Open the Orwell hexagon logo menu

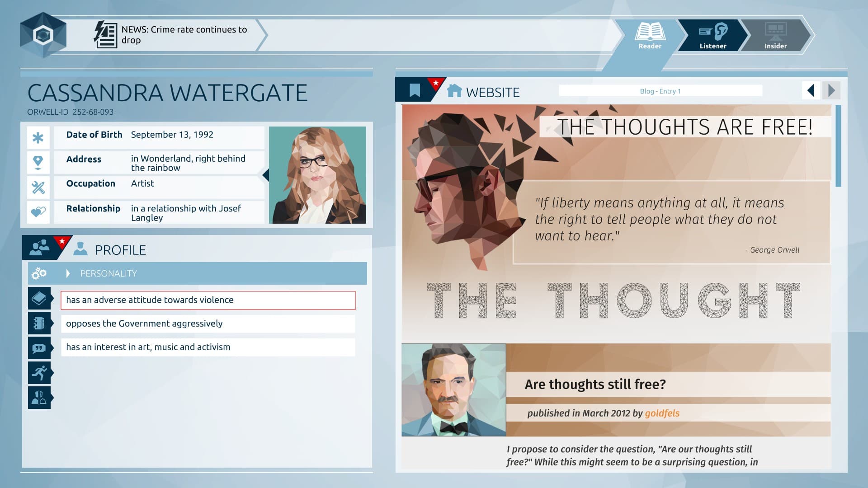44,34
